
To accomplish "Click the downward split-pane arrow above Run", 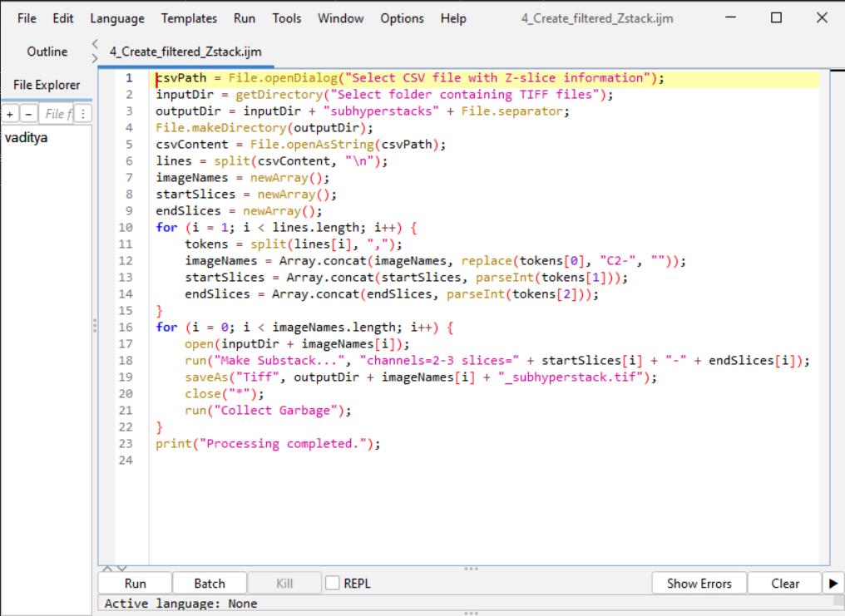I will coord(121,569).
